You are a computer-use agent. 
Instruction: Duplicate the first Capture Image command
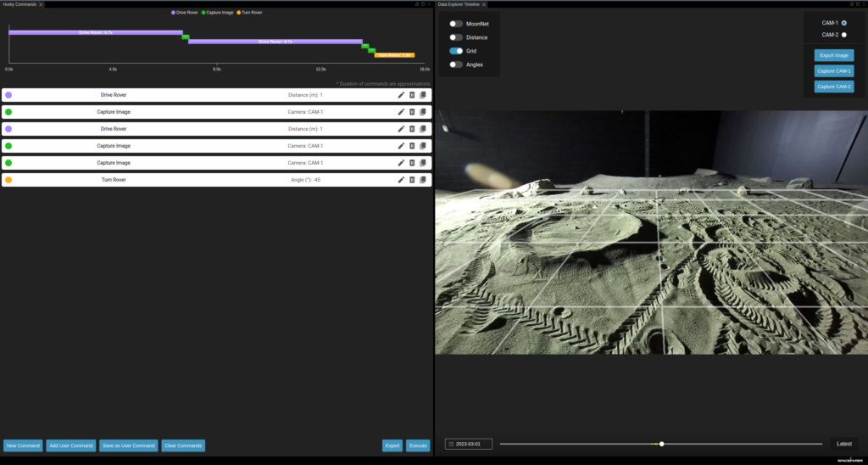tap(423, 112)
